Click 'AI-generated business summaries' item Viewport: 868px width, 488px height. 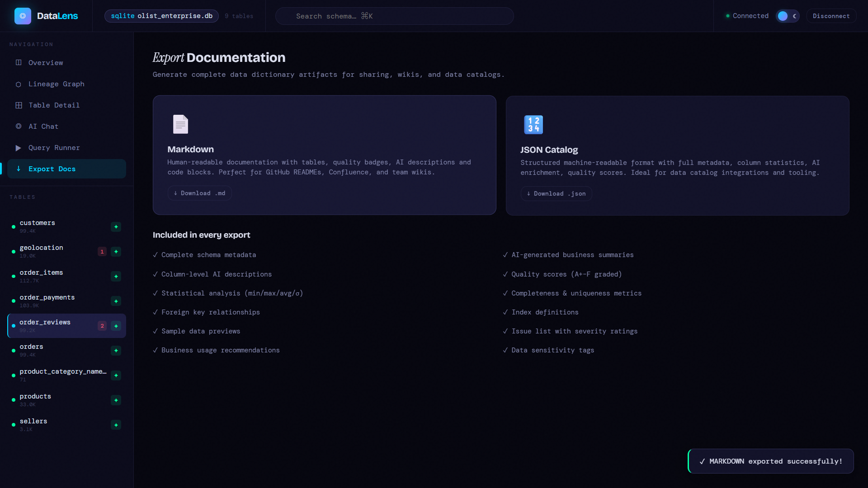pos(568,255)
